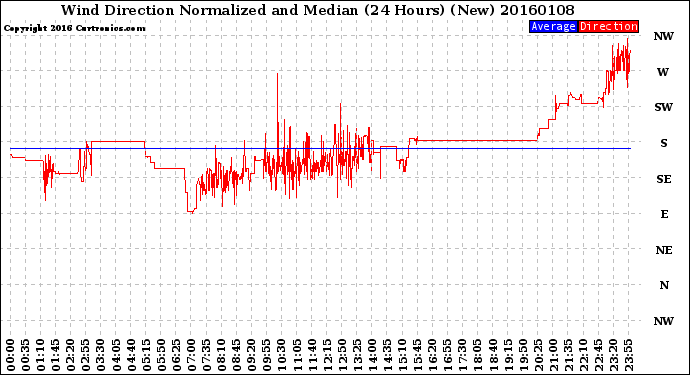Click the 01:45 time label
The width and height of the screenshot is (690, 375).
(x=55, y=355)
